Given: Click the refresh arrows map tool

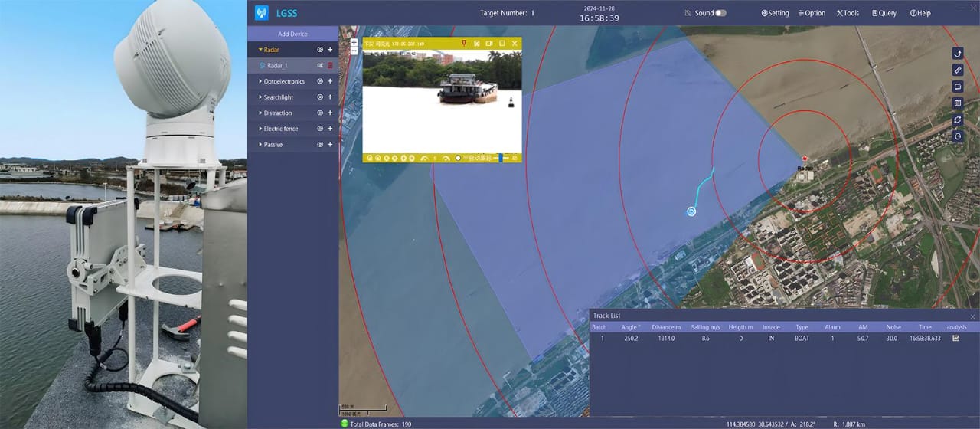Looking at the screenshot, I should [957, 120].
